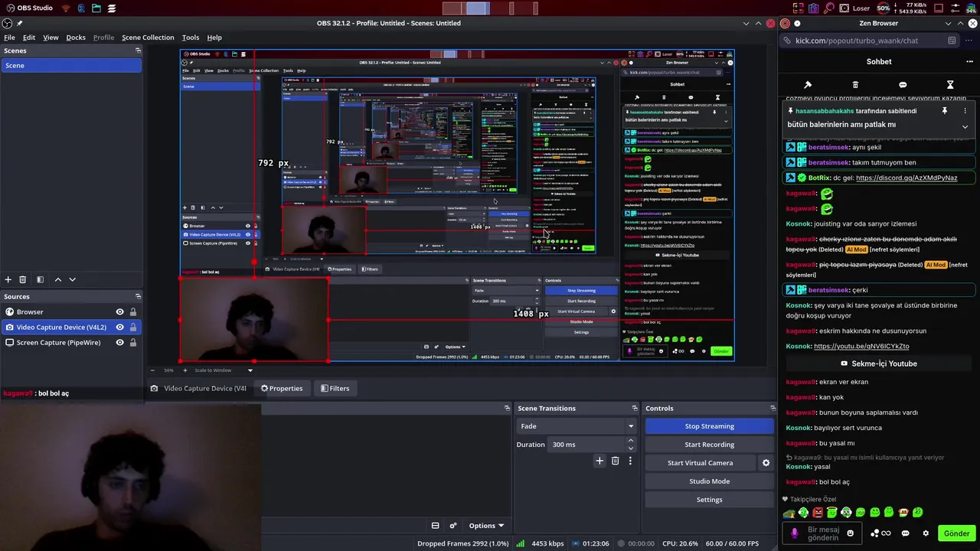Click the purple microphone icon in chat
The width and height of the screenshot is (980, 551).
795,533
